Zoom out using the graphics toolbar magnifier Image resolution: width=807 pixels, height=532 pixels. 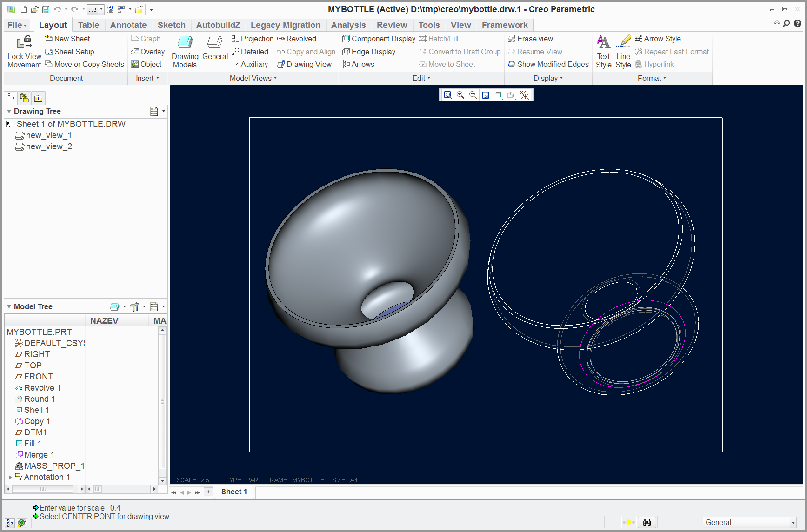473,95
